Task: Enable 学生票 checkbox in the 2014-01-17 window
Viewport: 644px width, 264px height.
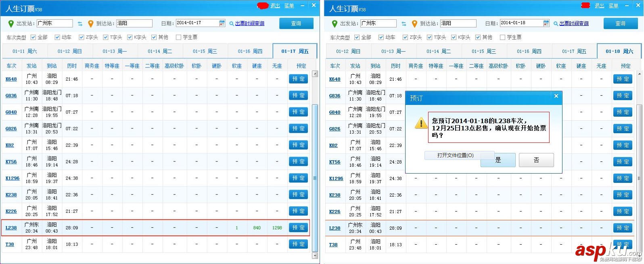Action: tap(178, 37)
